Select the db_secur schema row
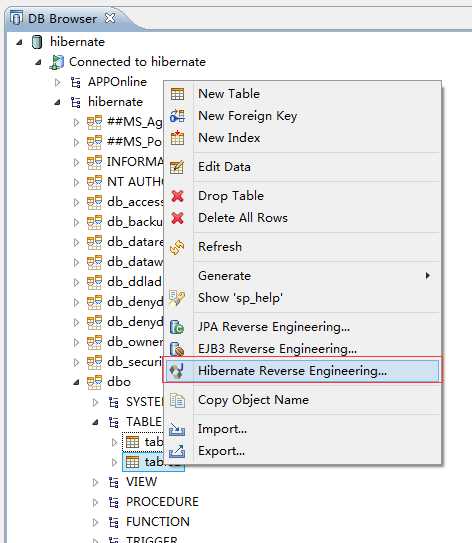Screen dimensions: 472x543 (125, 362)
